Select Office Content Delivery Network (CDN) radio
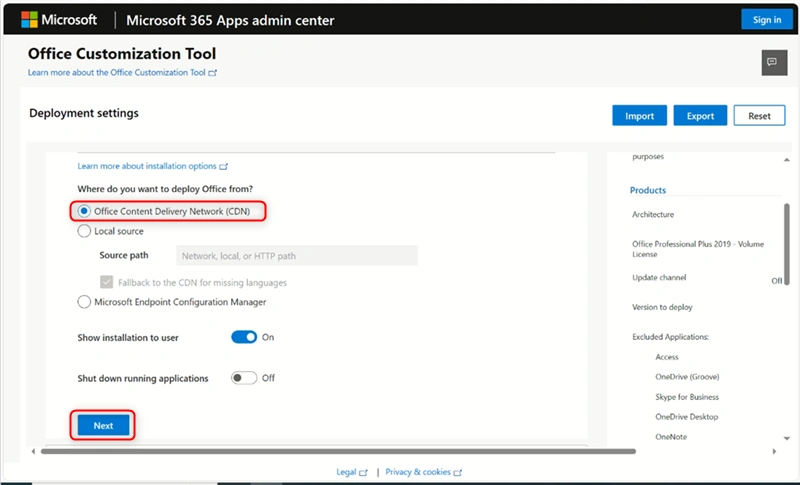800x485 pixels. (x=84, y=211)
